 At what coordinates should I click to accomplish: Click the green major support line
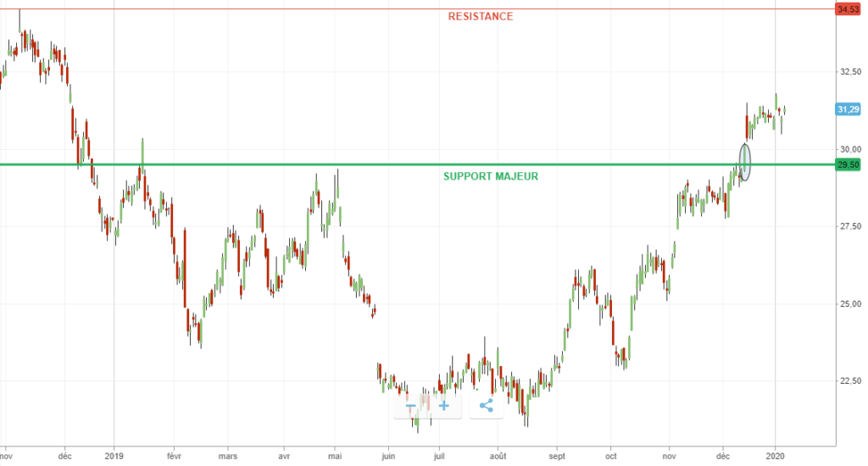coord(417,164)
